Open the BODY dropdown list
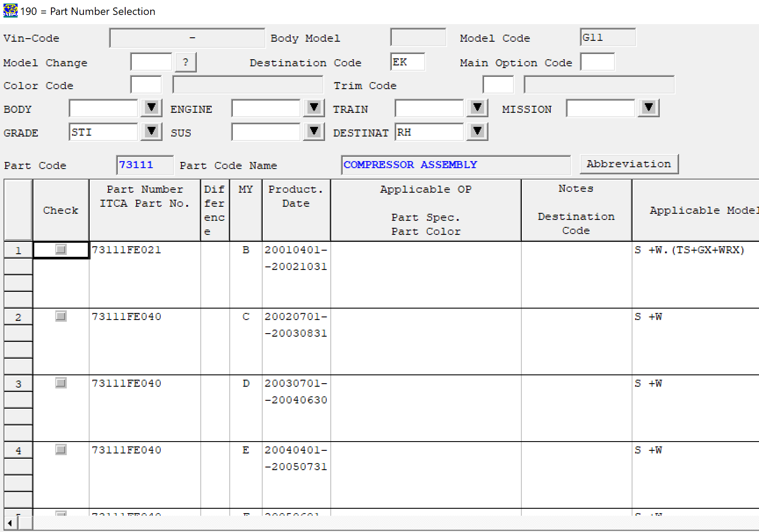759x532 pixels. click(152, 108)
